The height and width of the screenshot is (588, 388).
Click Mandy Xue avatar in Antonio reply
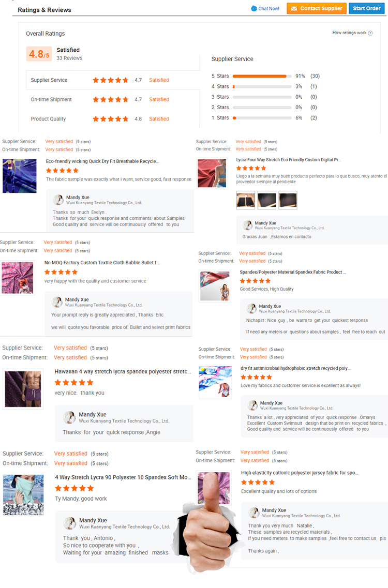tap(70, 523)
